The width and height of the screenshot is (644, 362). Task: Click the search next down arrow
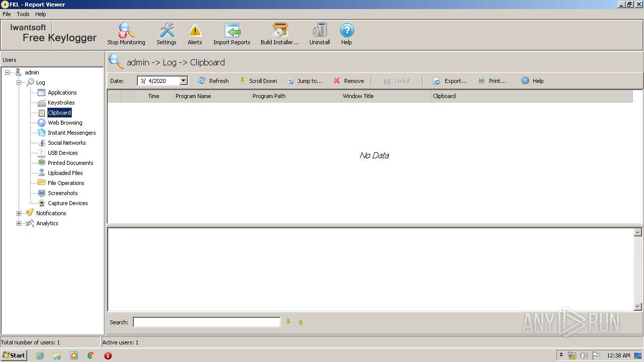288,322
